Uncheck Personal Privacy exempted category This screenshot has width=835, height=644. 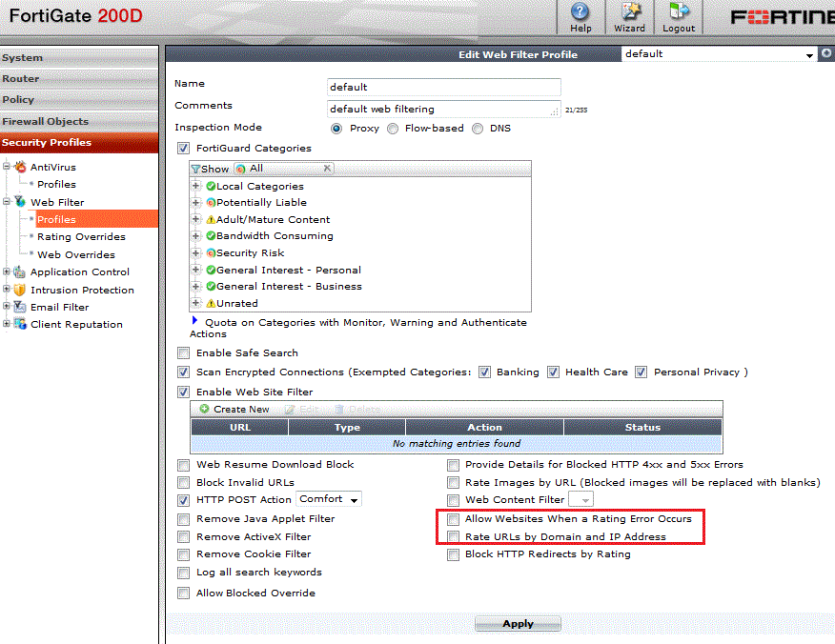(x=642, y=372)
